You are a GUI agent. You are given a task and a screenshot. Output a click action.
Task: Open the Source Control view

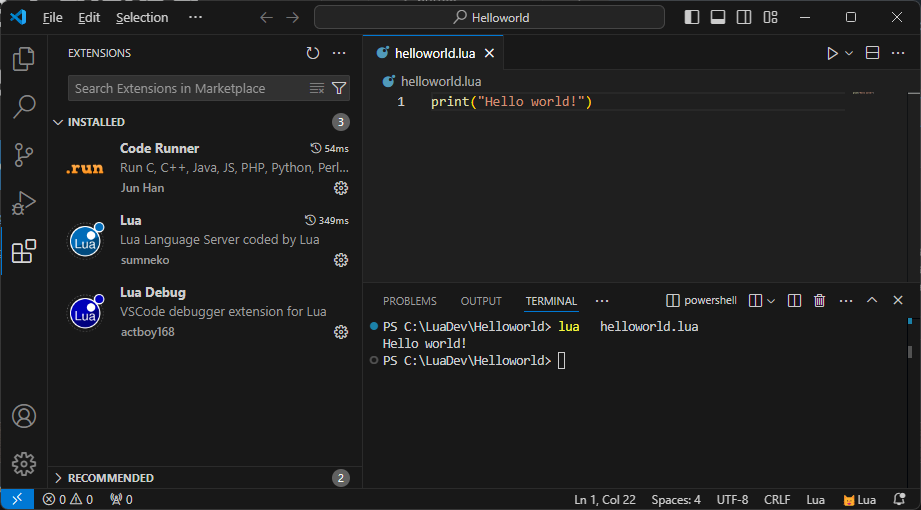[x=23, y=155]
